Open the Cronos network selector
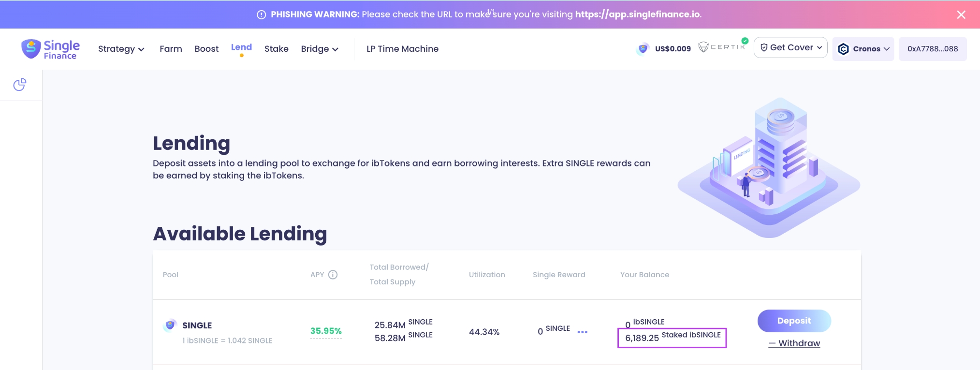The image size is (980, 370). (x=863, y=49)
